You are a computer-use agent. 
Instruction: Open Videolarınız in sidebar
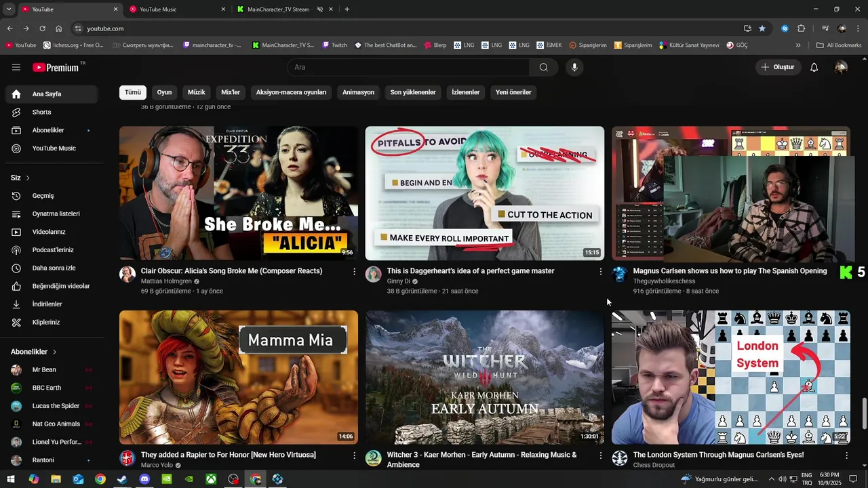point(52,232)
